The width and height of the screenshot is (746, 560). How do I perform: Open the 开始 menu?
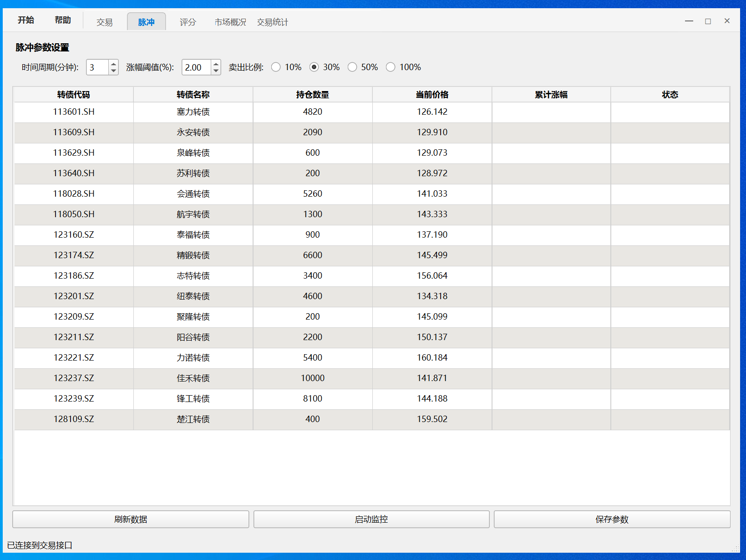coord(26,20)
